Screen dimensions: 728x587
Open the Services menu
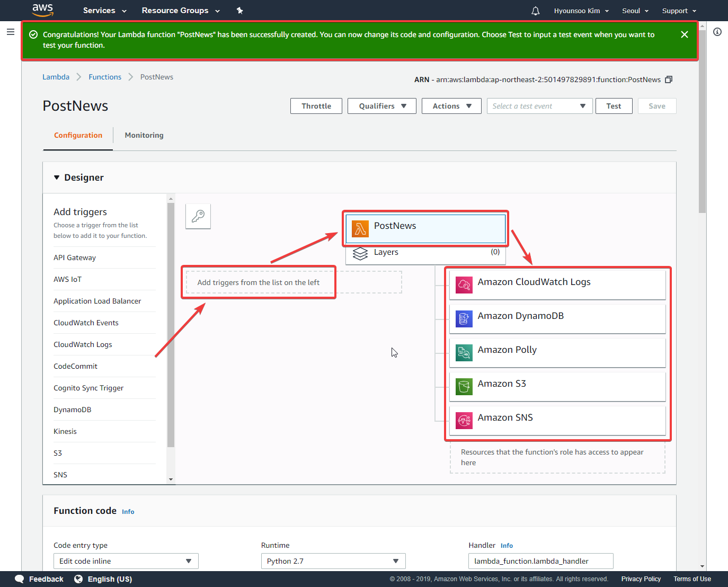[x=104, y=11]
